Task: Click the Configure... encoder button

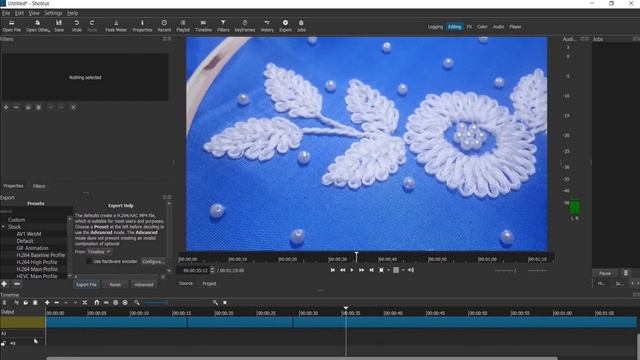Action: 153,261
